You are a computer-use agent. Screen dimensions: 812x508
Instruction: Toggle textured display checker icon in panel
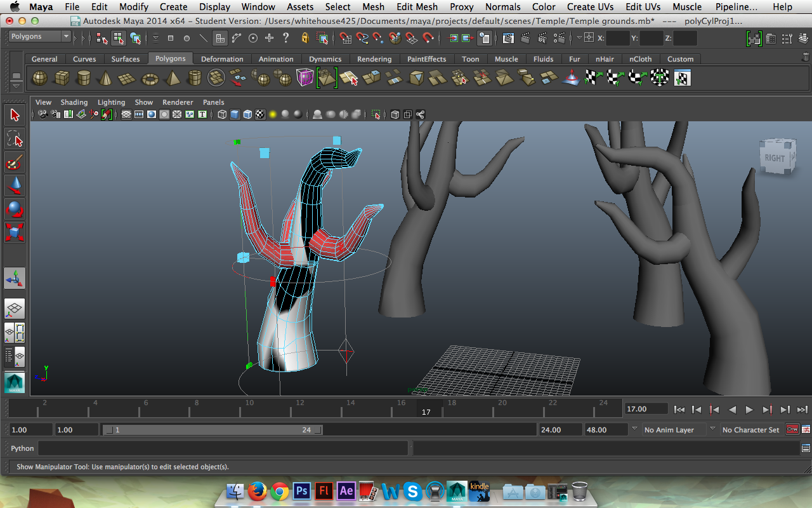click(259, 115)
